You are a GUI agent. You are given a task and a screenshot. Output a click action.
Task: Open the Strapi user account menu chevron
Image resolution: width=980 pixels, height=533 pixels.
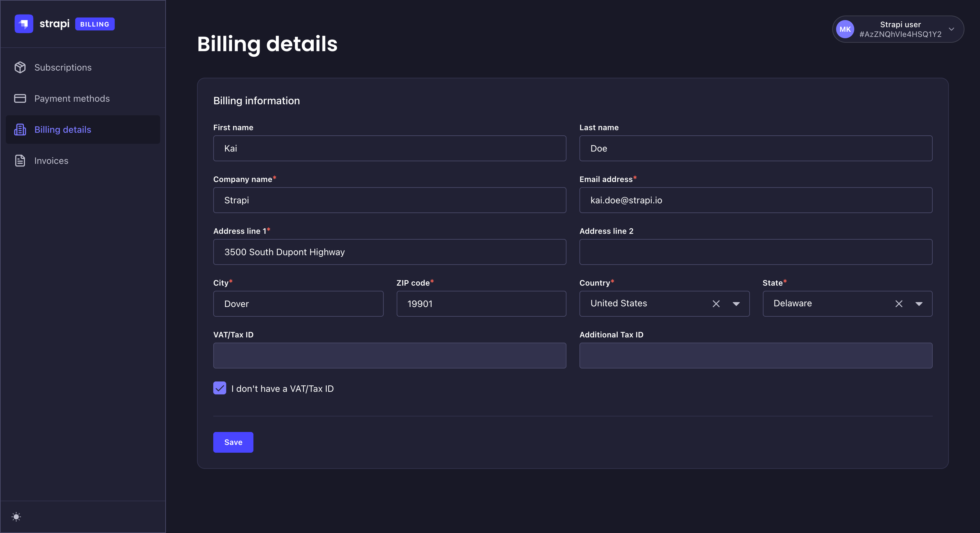click(x=951, y=29)
